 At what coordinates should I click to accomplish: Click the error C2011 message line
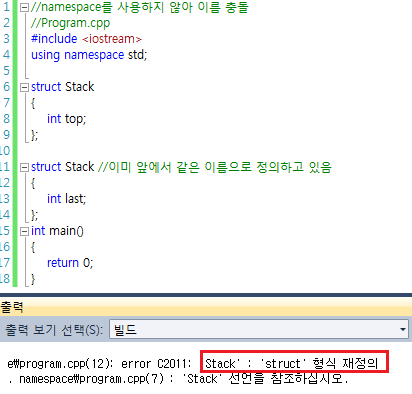pos(193,363)
